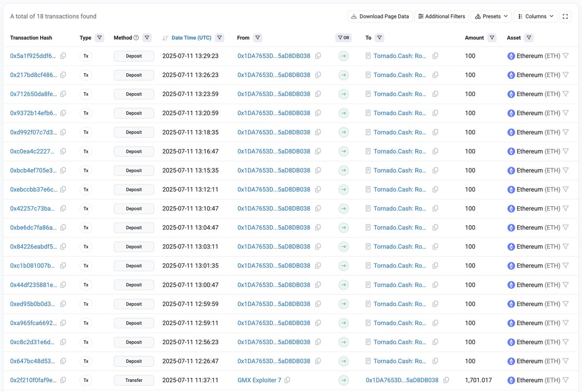This screenshot has width=582, height=392.
Task: Select the 1,701.017 amount value
Action: 479,380
